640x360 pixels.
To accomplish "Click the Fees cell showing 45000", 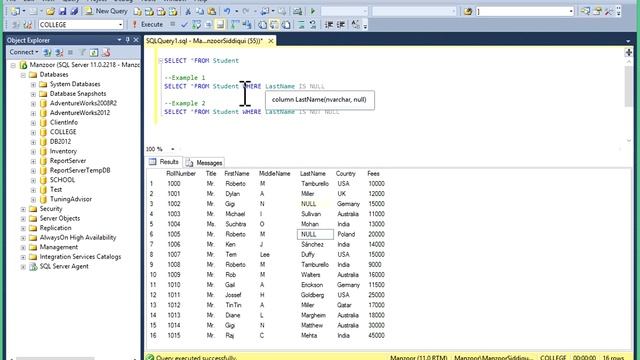I will tap(376, 336).
